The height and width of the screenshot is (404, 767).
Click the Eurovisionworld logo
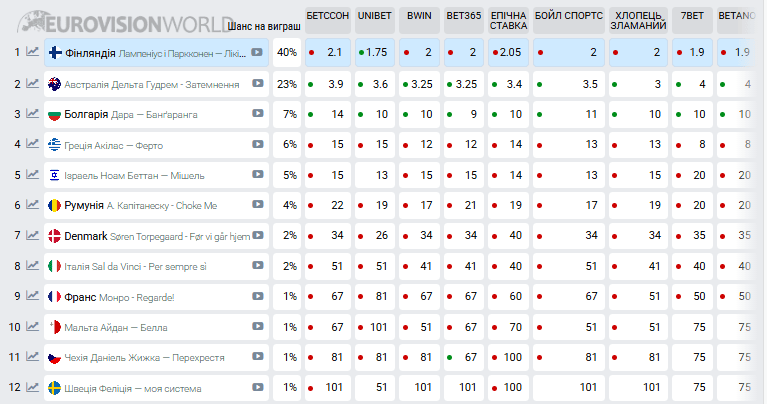tap(125, 22)
